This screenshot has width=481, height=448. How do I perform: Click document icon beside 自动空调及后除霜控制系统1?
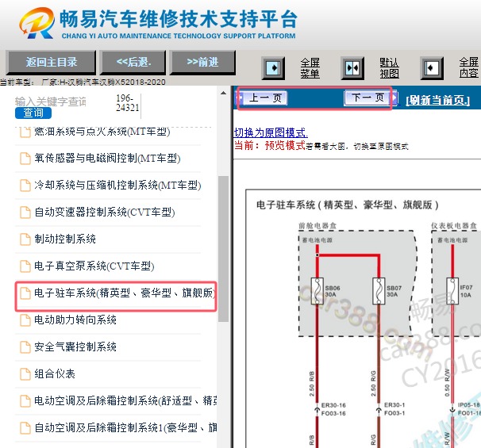[25, 428]
